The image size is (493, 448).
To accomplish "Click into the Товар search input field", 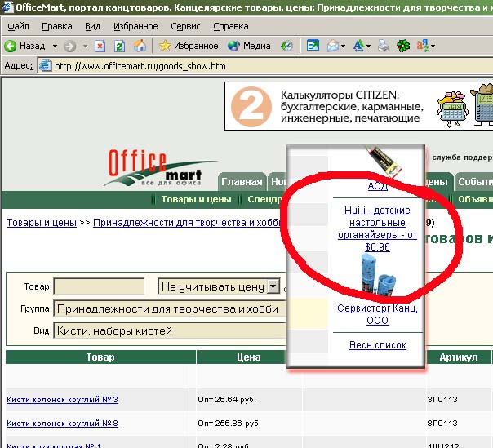I will tap(99, 286).
